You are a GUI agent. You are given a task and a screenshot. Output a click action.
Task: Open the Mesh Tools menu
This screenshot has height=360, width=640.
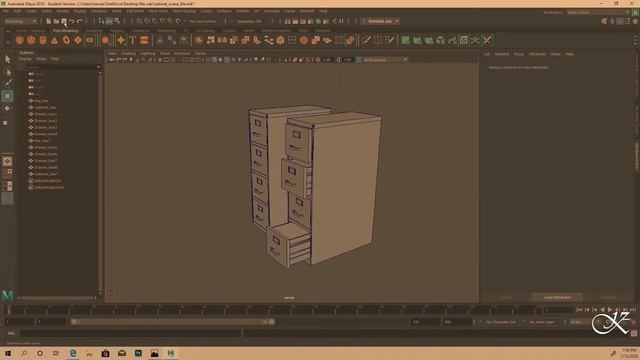[x=158, y=11]
